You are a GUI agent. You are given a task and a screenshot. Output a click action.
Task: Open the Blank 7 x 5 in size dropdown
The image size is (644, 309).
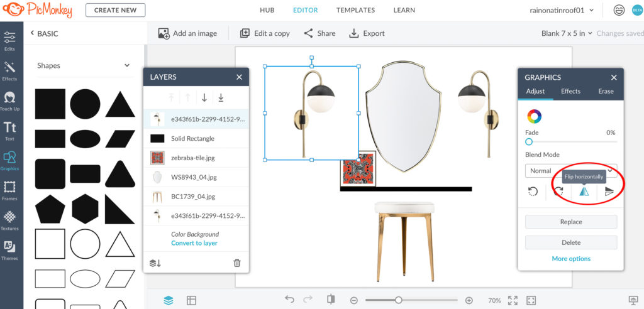pos(567,33)
